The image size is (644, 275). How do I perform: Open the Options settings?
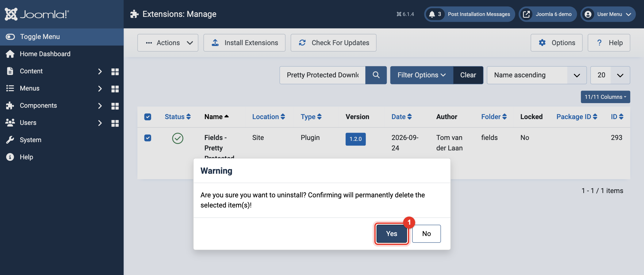pos(557,43)
